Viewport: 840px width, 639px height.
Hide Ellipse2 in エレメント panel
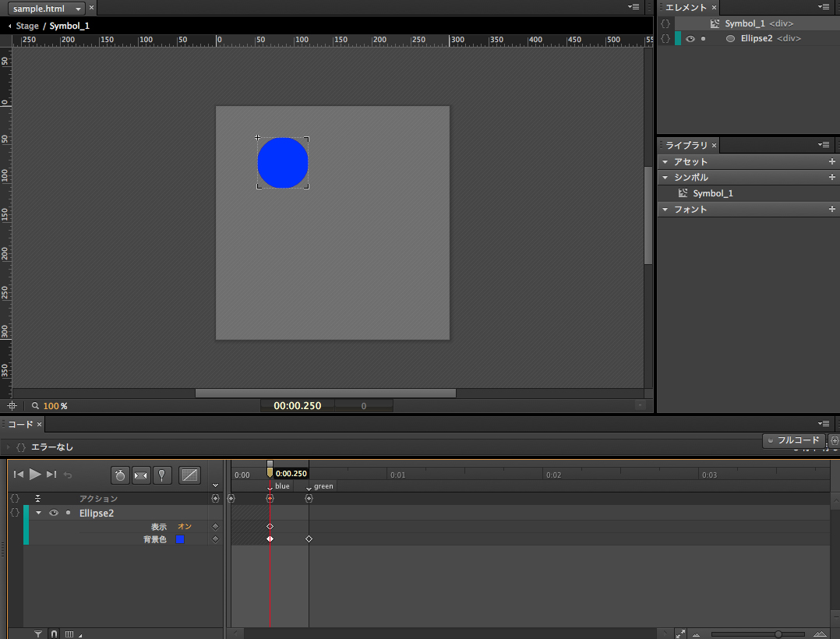[x=690, y=38]
